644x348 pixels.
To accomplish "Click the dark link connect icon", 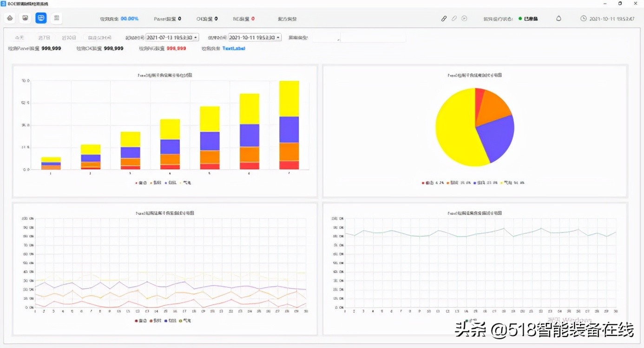I will click(444, 19).
